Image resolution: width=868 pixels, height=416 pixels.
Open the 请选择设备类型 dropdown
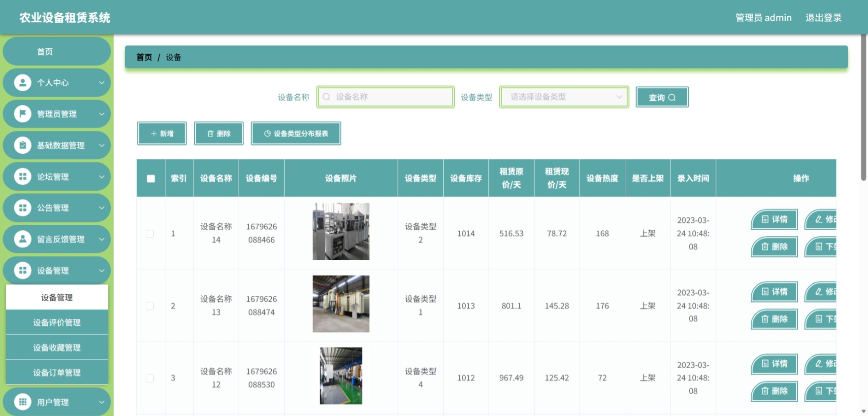tap(564, 97)
